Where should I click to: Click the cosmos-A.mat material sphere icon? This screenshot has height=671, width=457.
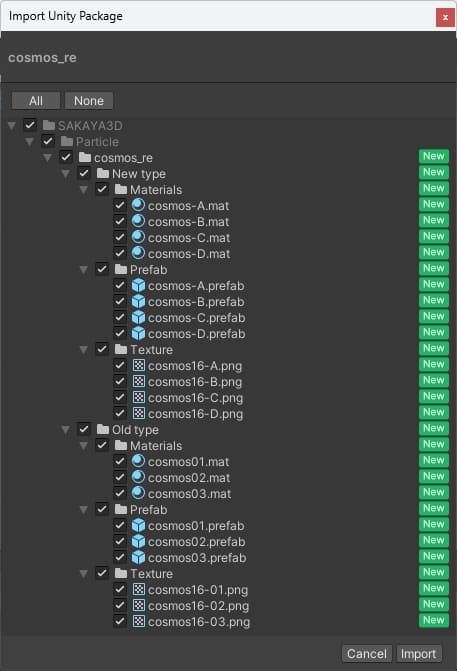pyautogui.click(x=138, y=205)
